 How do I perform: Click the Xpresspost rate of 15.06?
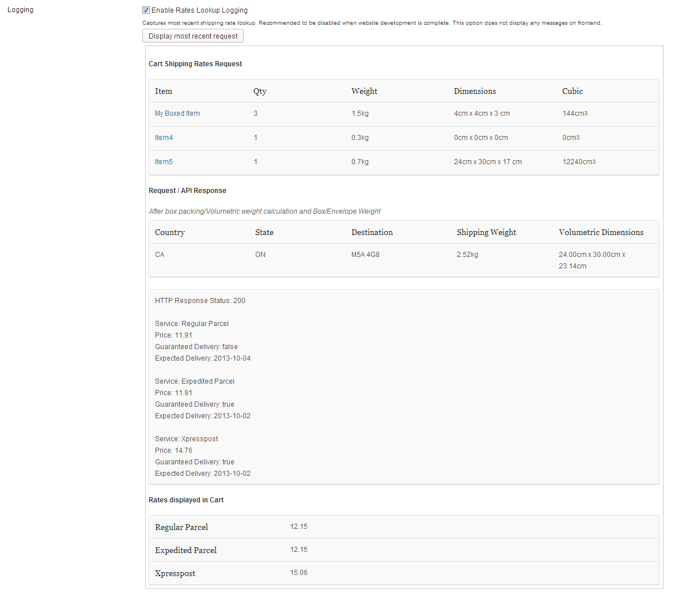pyautogui.click(x=298, y=573)
